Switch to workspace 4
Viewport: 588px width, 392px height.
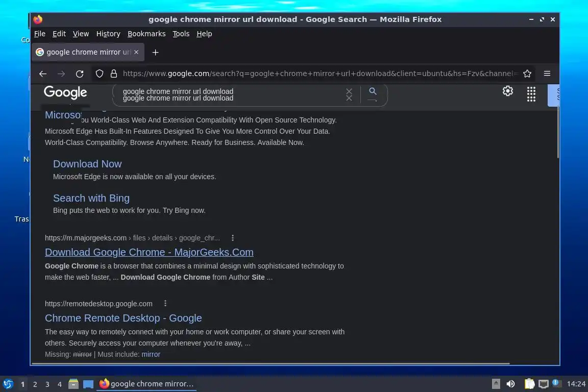(59, 384)
